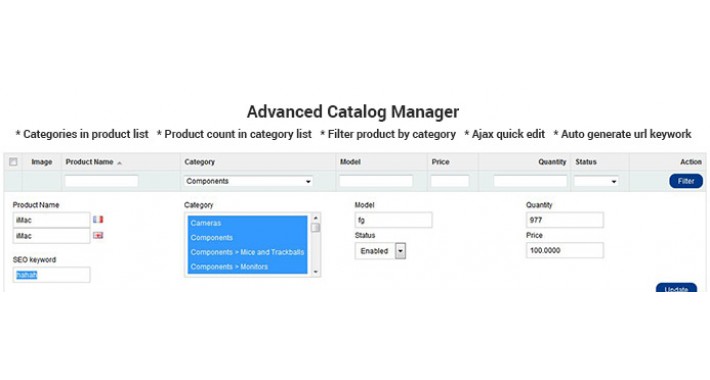
Task: Edit the Model field containing fg
Action: [393, 220]
